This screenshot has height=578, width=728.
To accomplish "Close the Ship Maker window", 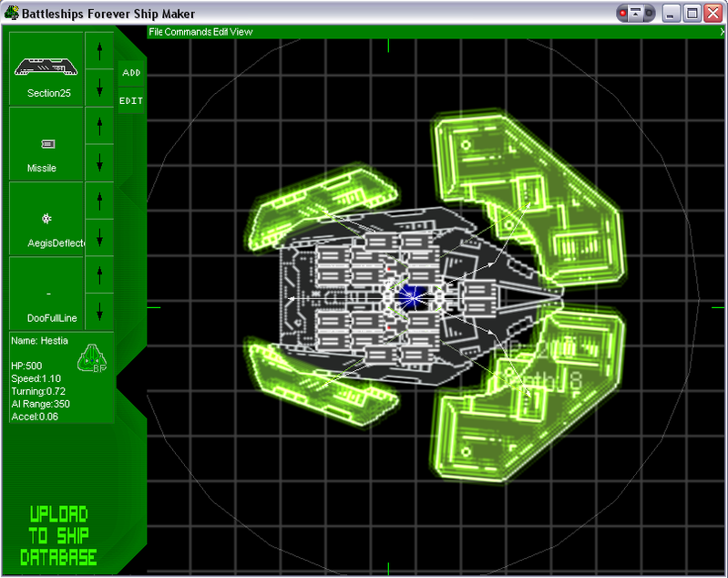I will click(713, 13).
